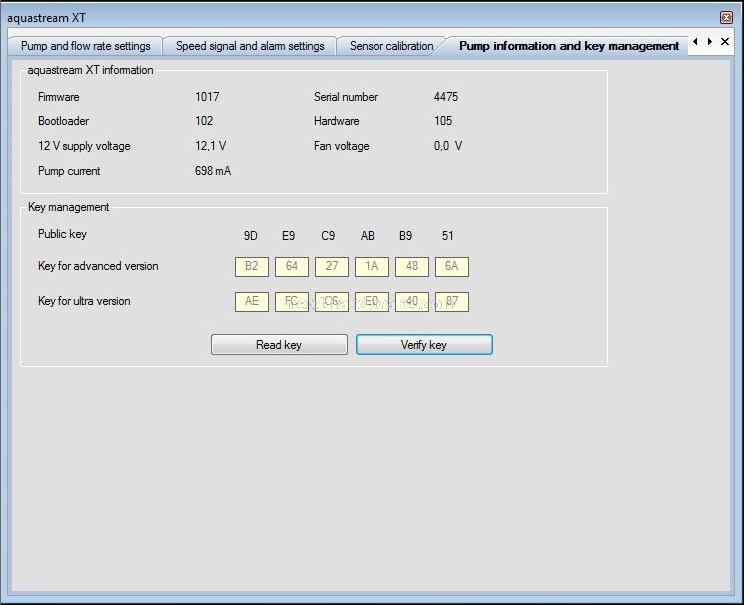Screen dimensions: 744x605
Task: Select advanced version key field 1A
Action: [372, 266]
